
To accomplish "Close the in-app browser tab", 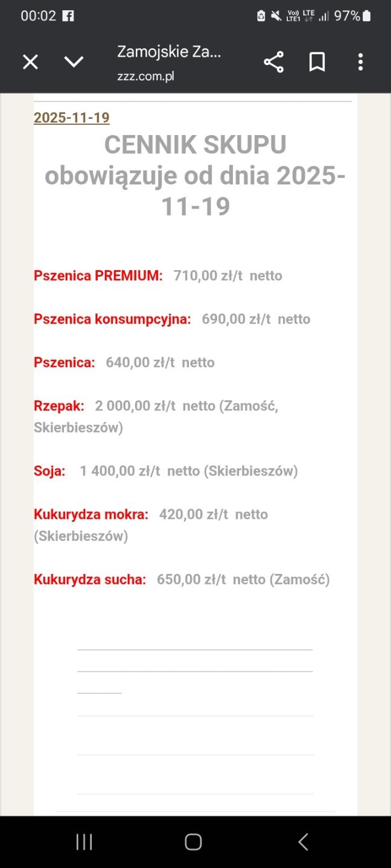I will pos(30,62).
